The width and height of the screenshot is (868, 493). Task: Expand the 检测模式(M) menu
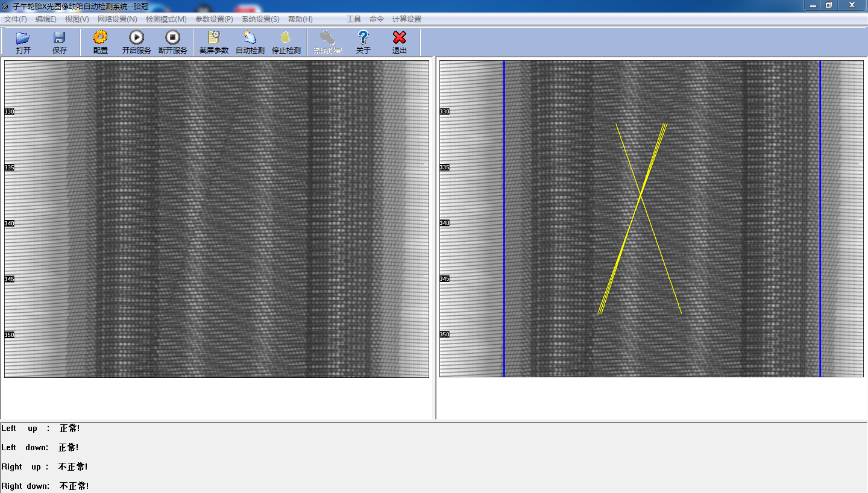click(166, 19)
